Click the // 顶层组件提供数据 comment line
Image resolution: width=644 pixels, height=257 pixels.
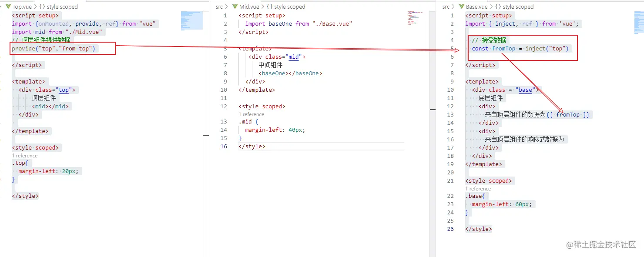(x=41, y=40)
